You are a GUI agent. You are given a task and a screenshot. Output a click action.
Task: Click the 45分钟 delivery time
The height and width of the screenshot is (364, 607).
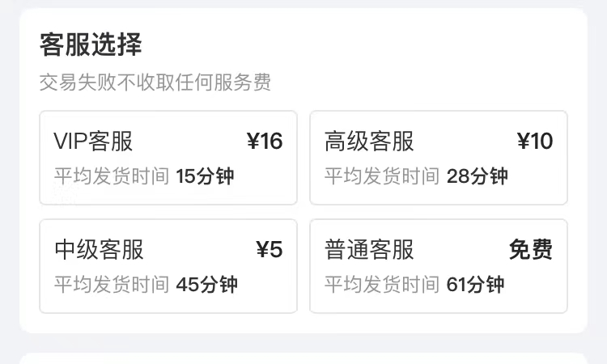coord(206,284)
